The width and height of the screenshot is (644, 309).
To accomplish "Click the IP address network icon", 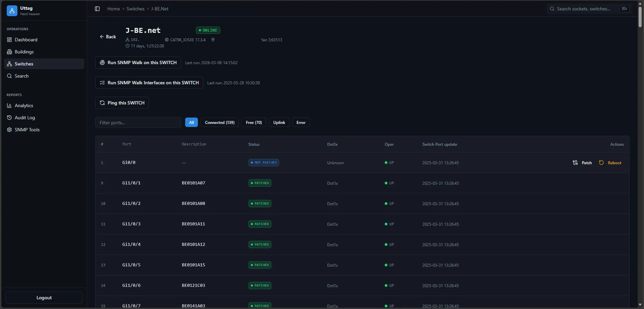I will point(127,40).
